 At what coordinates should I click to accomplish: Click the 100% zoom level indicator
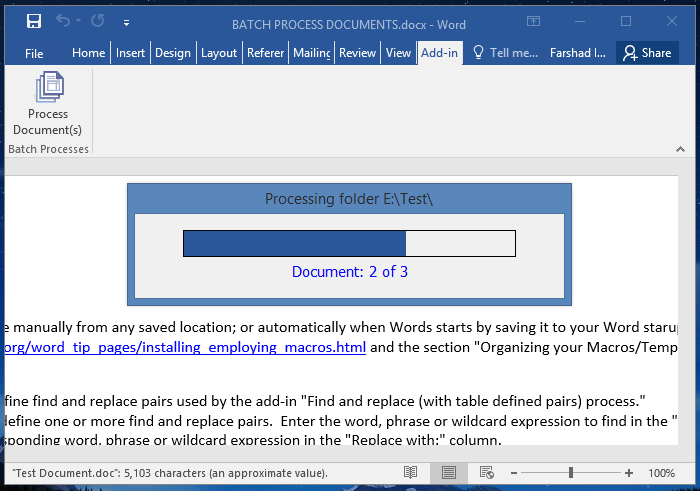pos(661,472)
